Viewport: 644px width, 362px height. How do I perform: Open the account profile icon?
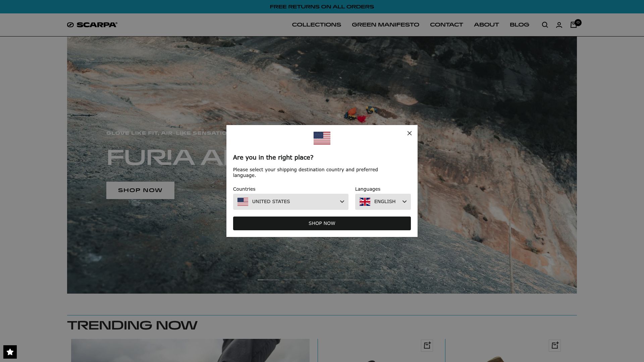point(559,25)
